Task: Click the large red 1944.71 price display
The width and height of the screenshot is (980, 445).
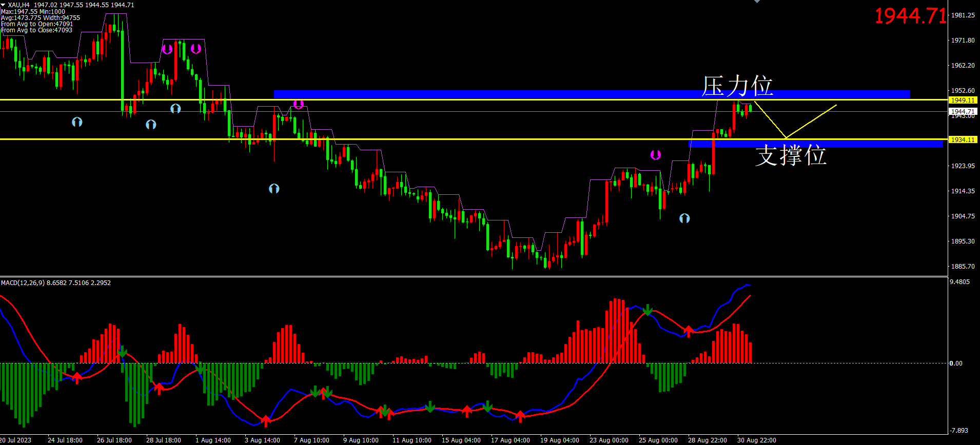Action: tap(910, 16)
